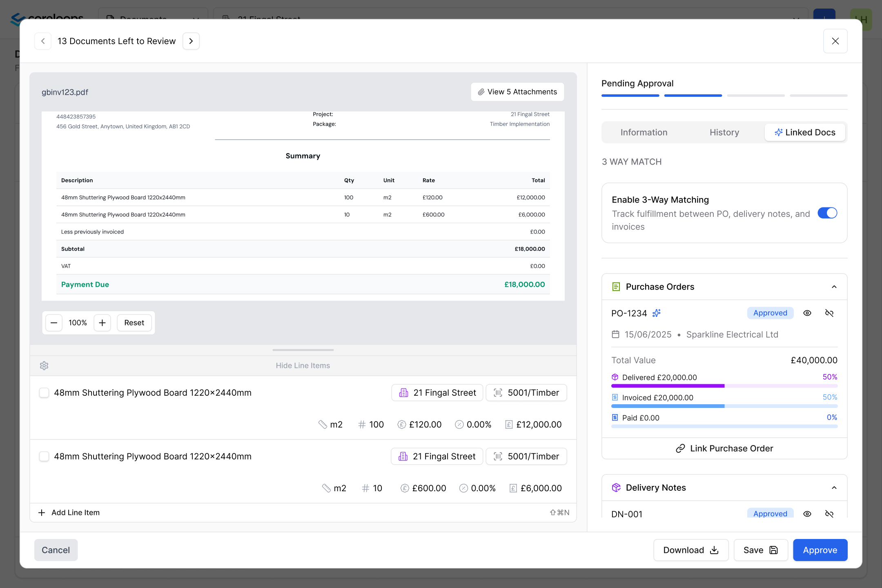Zoom out document with minus button

click(54, 323)
